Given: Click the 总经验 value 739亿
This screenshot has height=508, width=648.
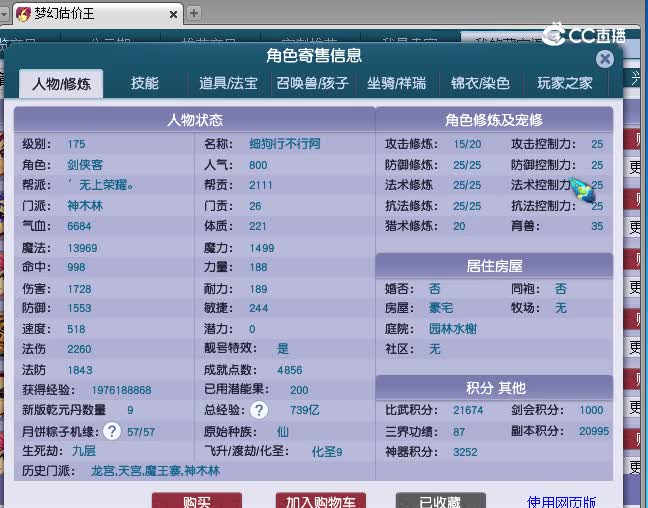Looking at the screenshot, I should click(305, 410).
